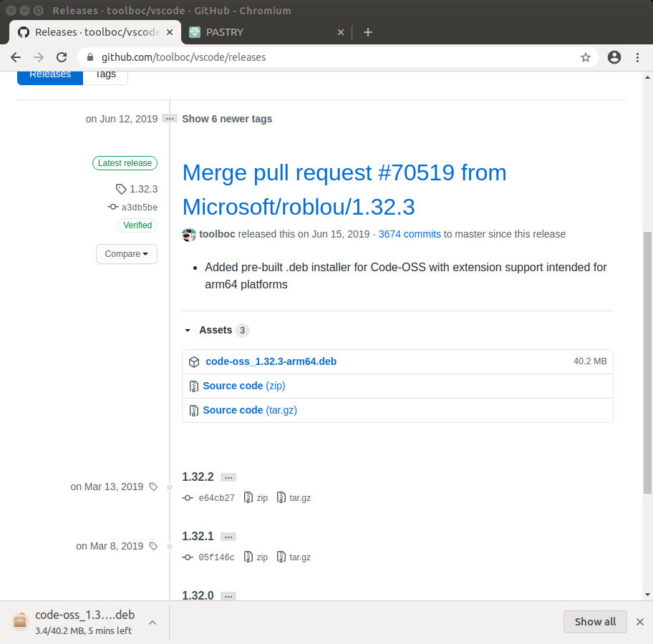The width and height of the screenshot is (653, 644).
Task: Click the tag icon beside Mar 8, 2019
Action: click(x=153, y=546)
